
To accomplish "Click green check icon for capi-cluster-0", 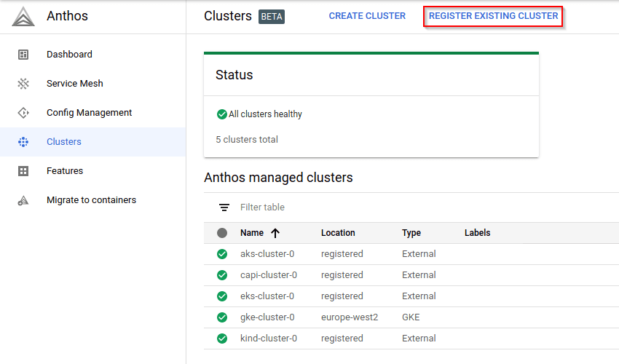I will [x=222, y=275].
